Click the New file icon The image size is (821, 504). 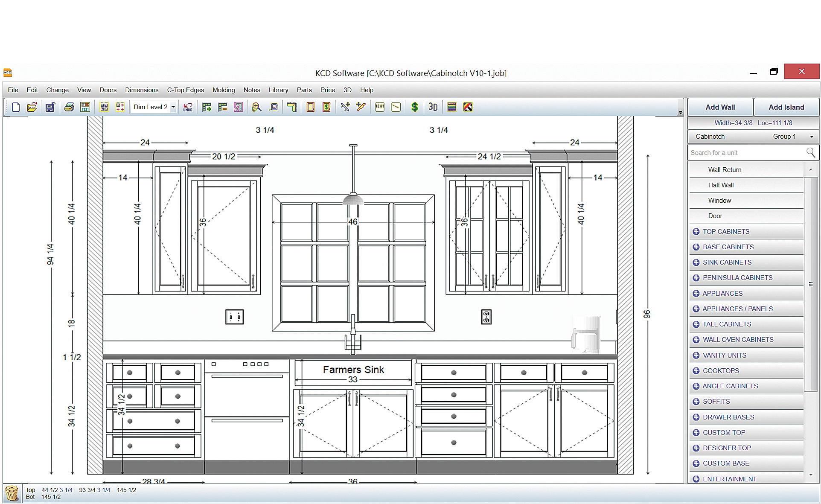pyautogui.click(x=16, y=107)
